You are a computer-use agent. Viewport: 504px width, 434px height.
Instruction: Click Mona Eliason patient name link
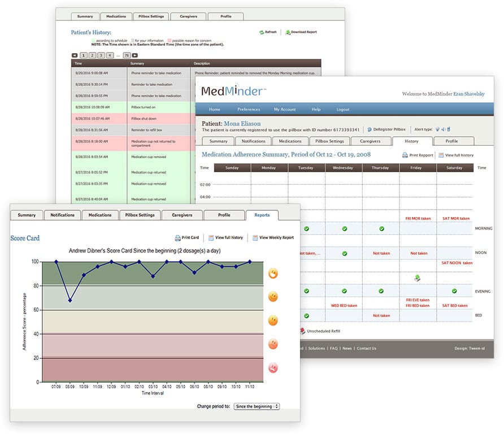242,123
